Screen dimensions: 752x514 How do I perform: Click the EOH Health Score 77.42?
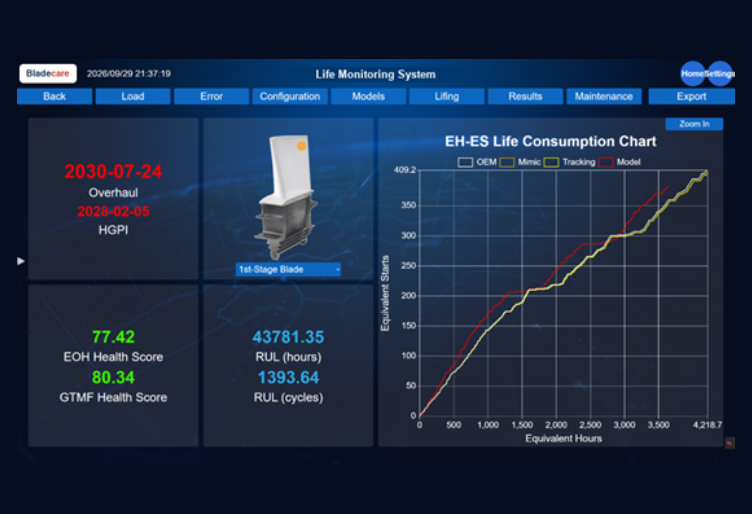(x=113, y=337)
